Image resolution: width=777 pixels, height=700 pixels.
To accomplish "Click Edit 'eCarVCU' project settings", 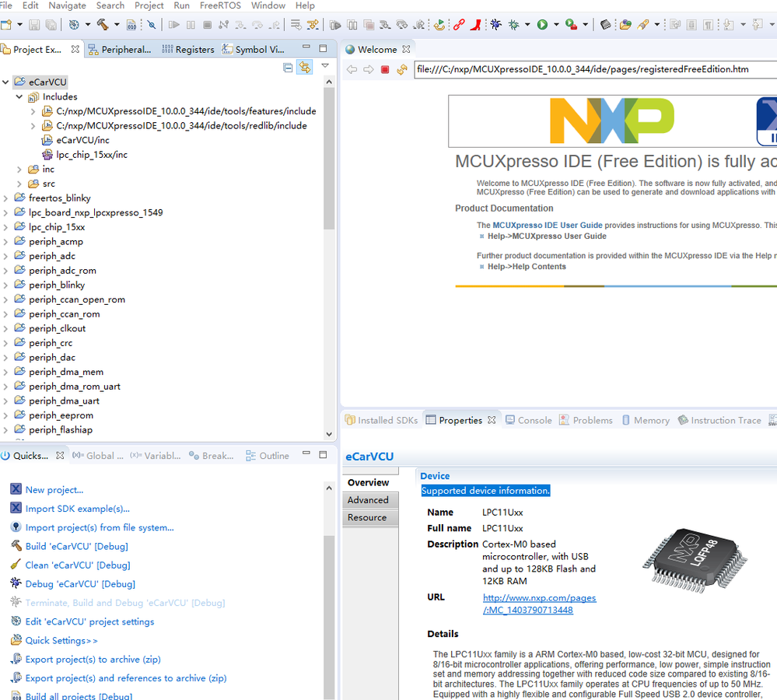I will 89,621.
